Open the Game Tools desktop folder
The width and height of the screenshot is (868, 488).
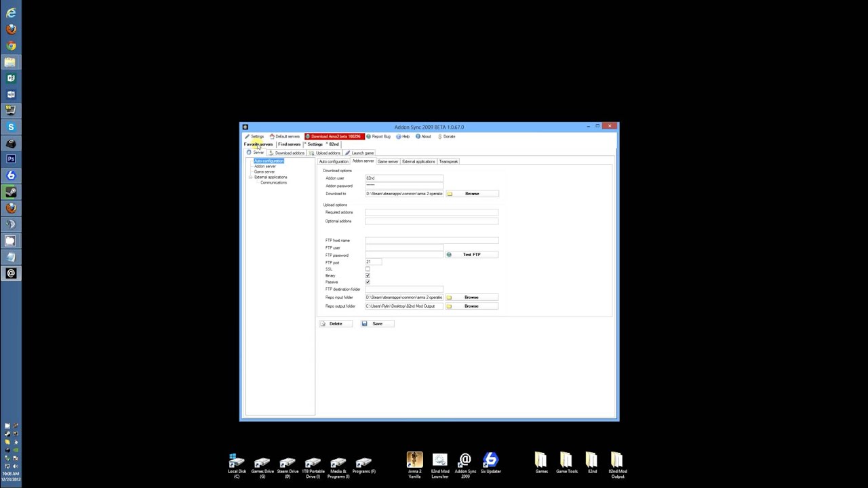click(567, 464)
